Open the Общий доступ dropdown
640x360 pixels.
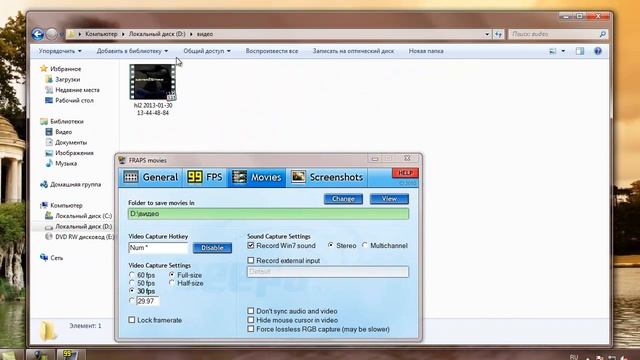tap(207, 51)
